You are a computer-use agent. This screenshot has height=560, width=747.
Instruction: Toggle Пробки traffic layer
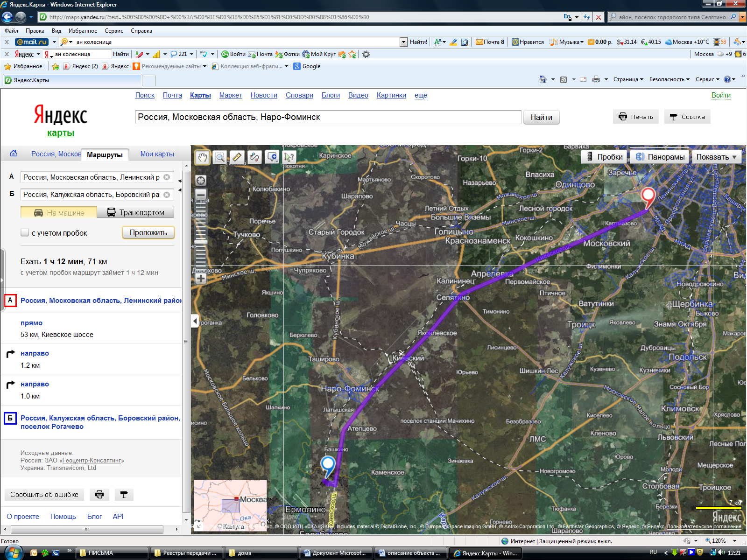(x=604, y=157)
